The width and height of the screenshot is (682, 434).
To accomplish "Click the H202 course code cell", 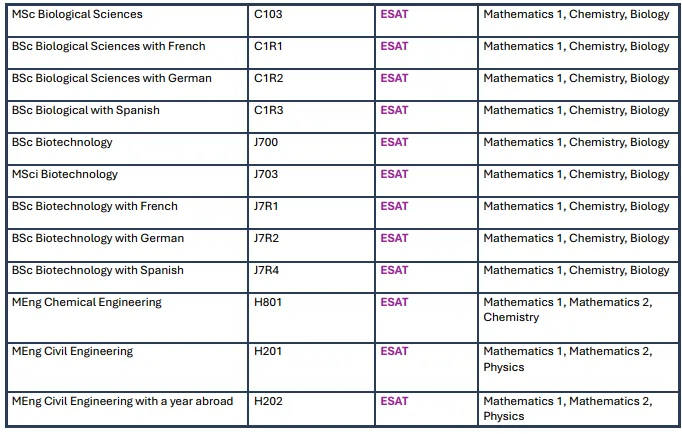I will (x=268, y=402).
